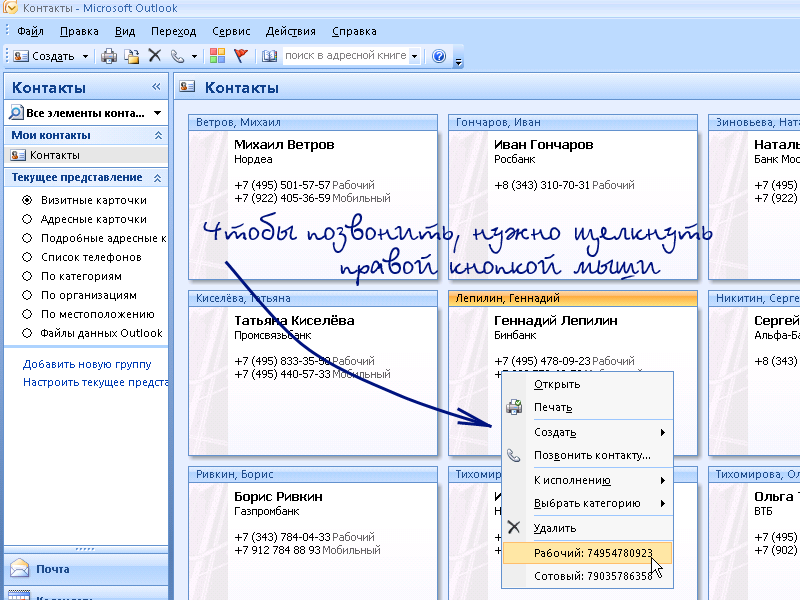Screen dimensions: 800x600
Task: Click the Outlook icon in the title bar
Action: click(10, 7)
